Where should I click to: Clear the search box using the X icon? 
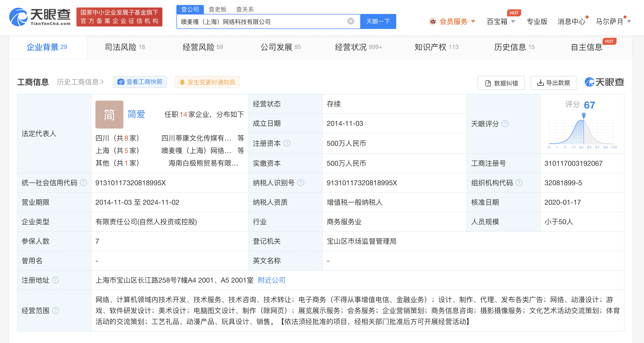point(351,21)
